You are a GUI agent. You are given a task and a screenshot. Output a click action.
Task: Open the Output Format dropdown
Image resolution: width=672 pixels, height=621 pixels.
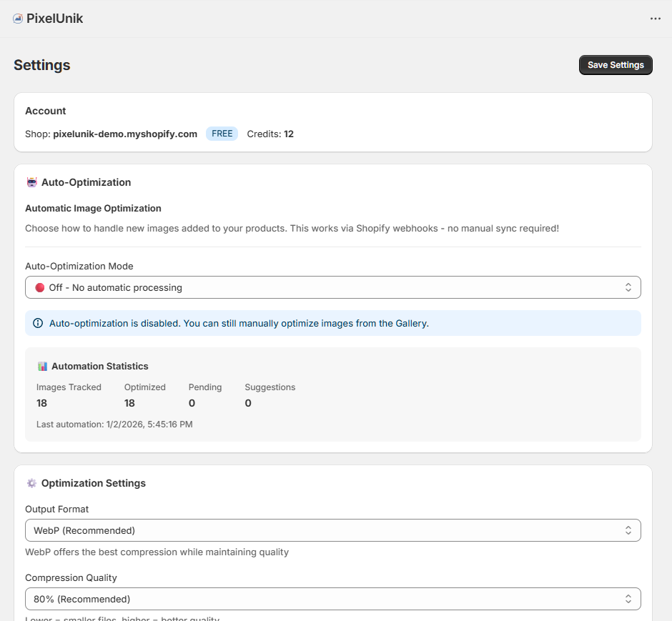coord(333,530)
